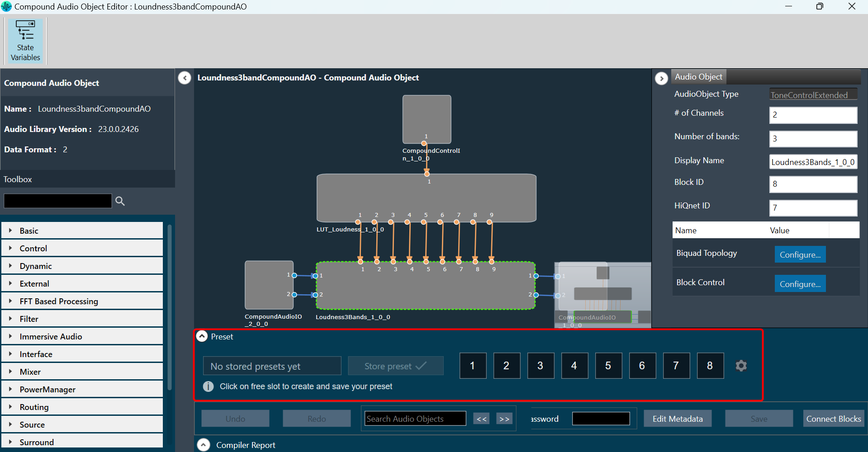Click the Edit Metadata button
Image resolution: width=868 pixels, height=452 pixels.
click(x=678, y=419)
